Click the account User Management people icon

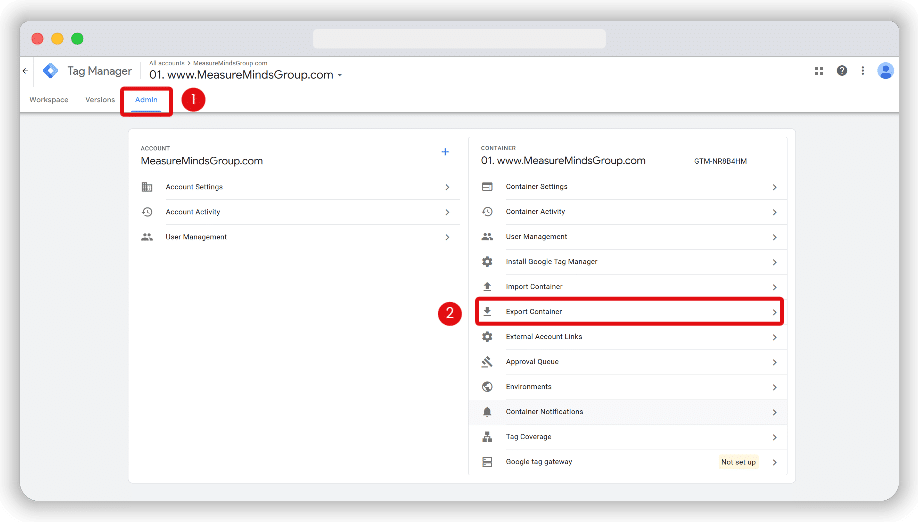coord(147,237)
